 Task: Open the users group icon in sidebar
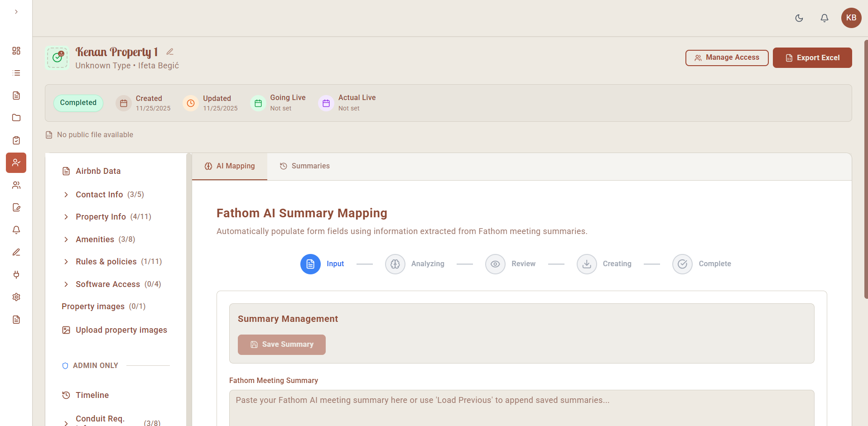tap(16, 185)
